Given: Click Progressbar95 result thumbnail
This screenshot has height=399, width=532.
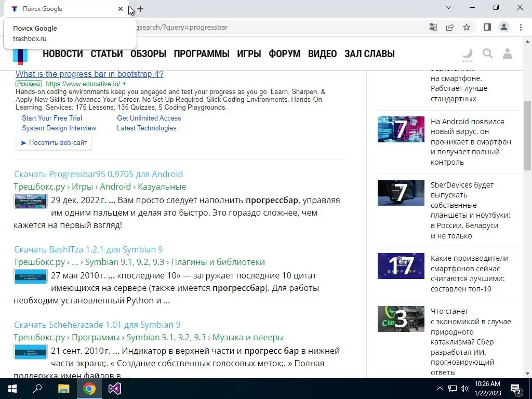Looking at the screenshot, I should tap(31, 201).
